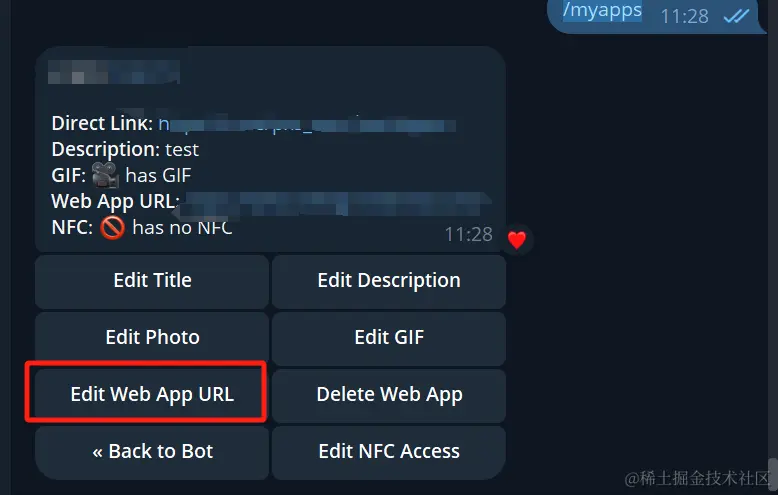Go back with « Back to Bot
The image size is (778, 495).
click(x=152, y=452)
